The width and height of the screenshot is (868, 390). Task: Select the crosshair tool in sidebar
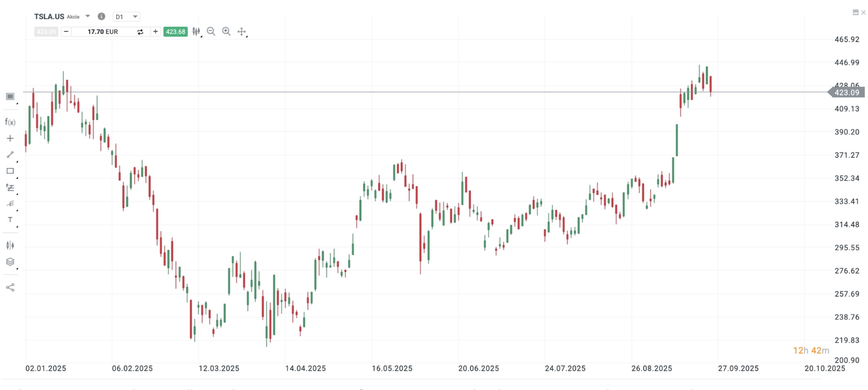[10, 138]
